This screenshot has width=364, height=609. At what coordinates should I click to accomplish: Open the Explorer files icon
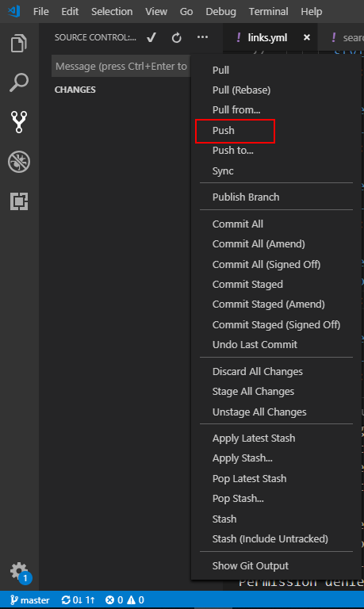[19, 43]
